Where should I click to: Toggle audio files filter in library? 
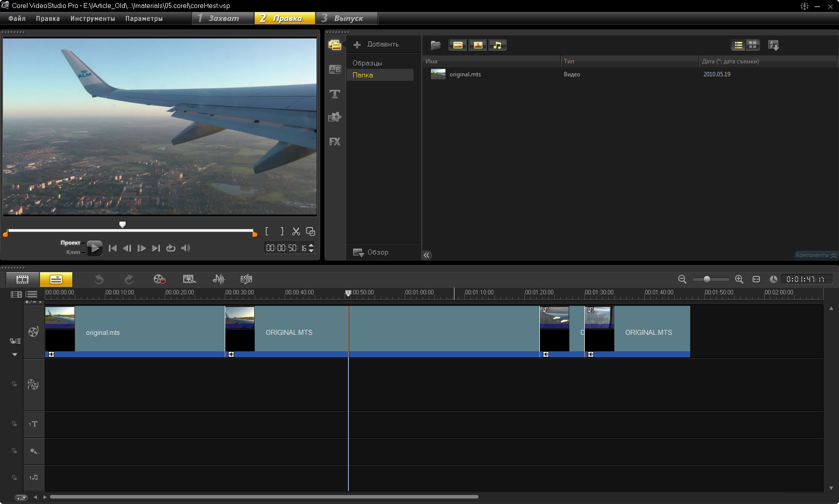coord(497,45)
